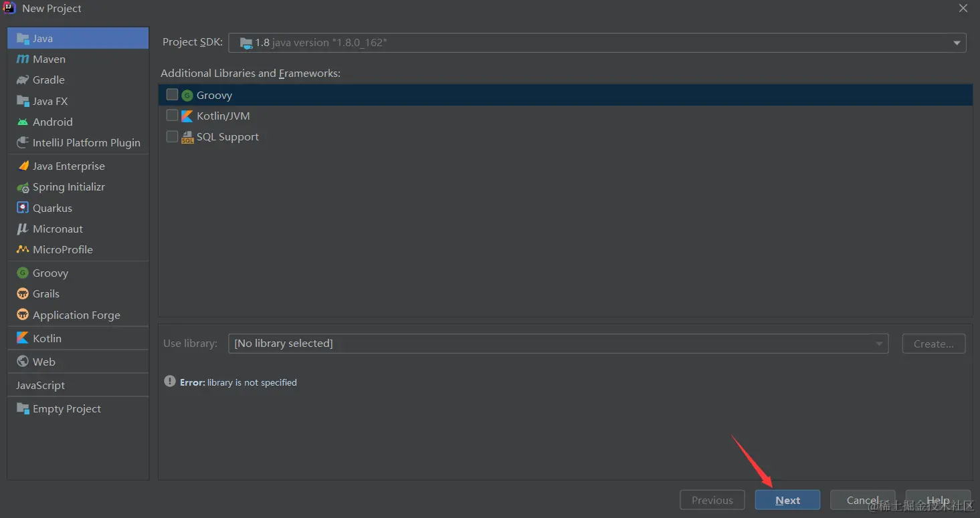
Task: Click the 'Java FX' sidebar label
Action: tap(50, 102)
